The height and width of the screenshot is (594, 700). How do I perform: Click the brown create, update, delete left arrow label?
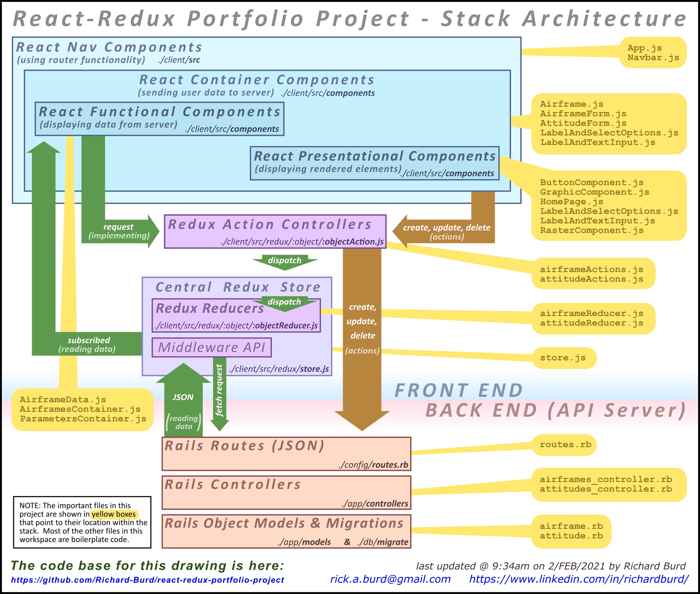click(x=447, y=232)
